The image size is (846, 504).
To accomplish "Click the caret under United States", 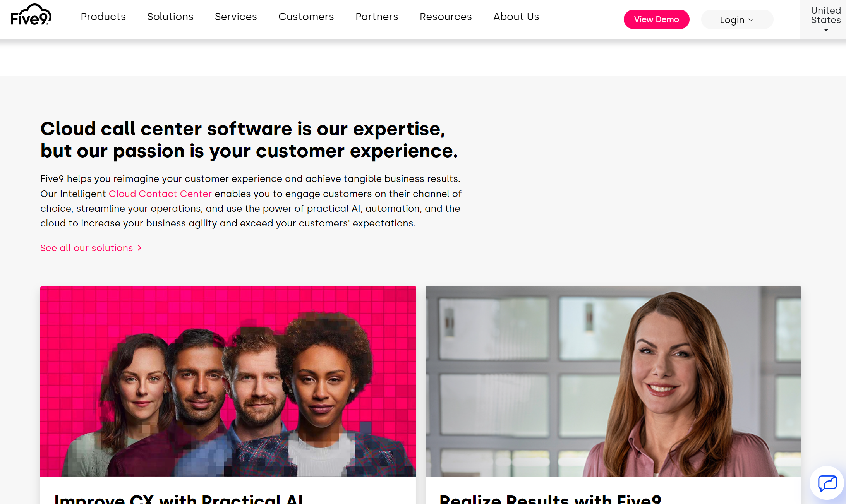I will (826, 30).
